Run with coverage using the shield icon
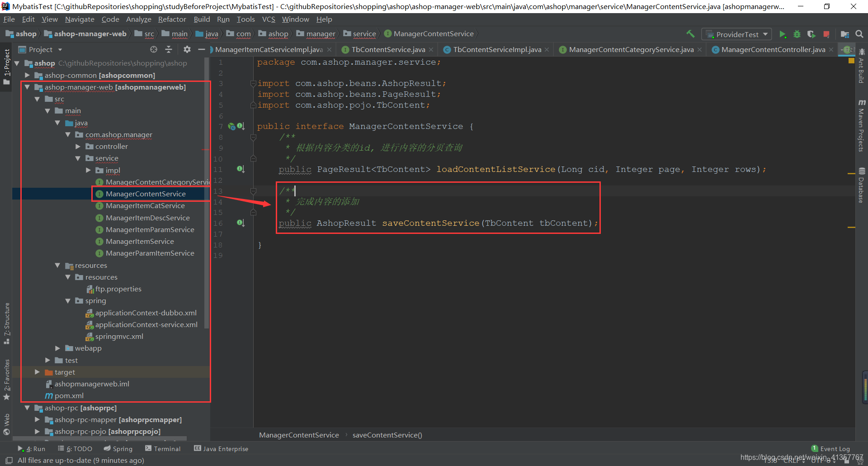The width and height of the screenshot is (868, 466). click(811, 34)
